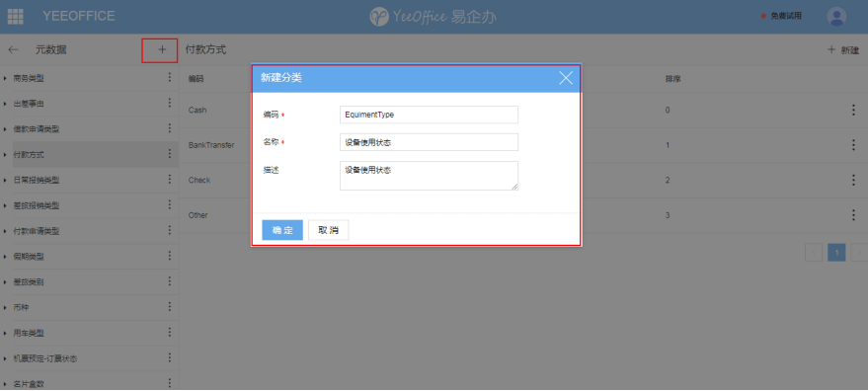Add a category with the plus icon
Image resolution: width=868 pixels, height=391 pixels.
click(162, 49)
